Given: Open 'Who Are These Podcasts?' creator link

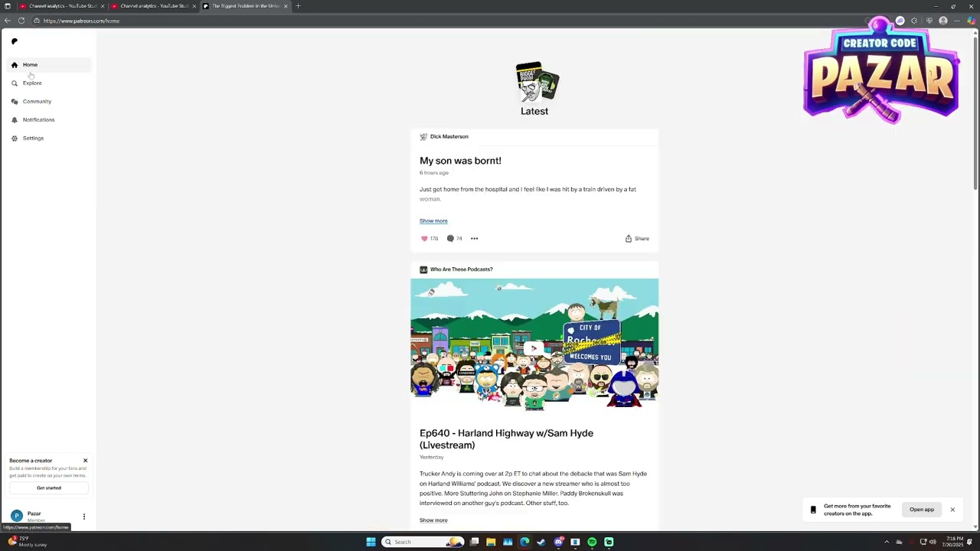Looking at the screenshot, I should click(461, 269).
